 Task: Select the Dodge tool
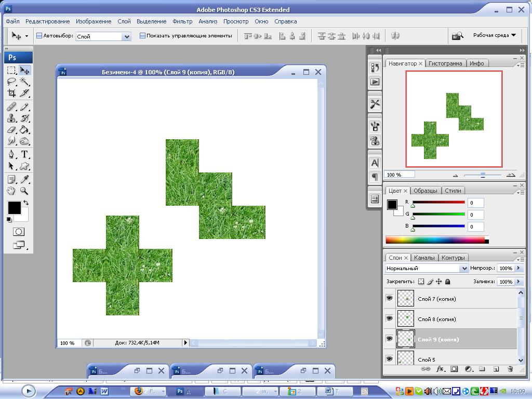coord(24,141)
